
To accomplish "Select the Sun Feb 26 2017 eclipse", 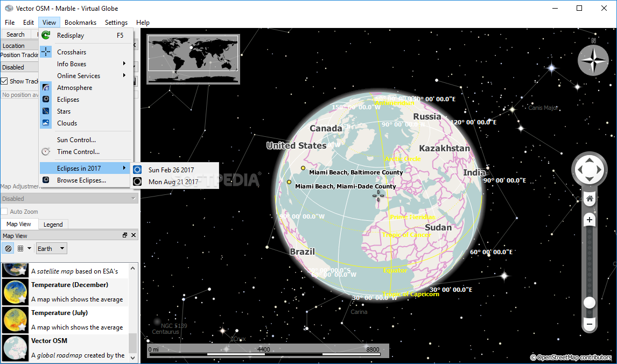I will pos(175,170).
